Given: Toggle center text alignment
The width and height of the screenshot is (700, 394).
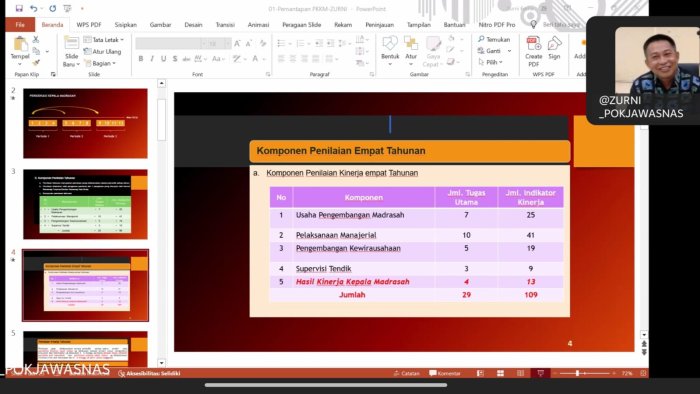Looking at the screenshot, I should (293, 58).
